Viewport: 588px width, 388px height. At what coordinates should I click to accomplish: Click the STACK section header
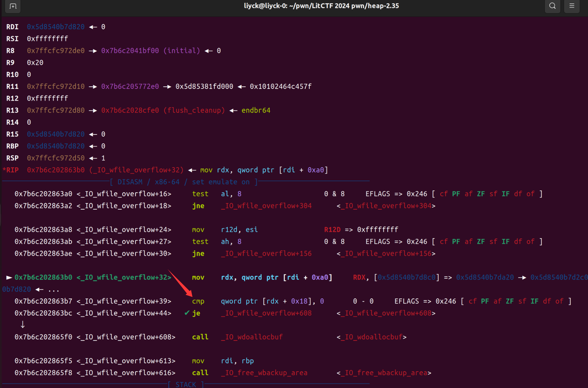[x=186, y=384]
